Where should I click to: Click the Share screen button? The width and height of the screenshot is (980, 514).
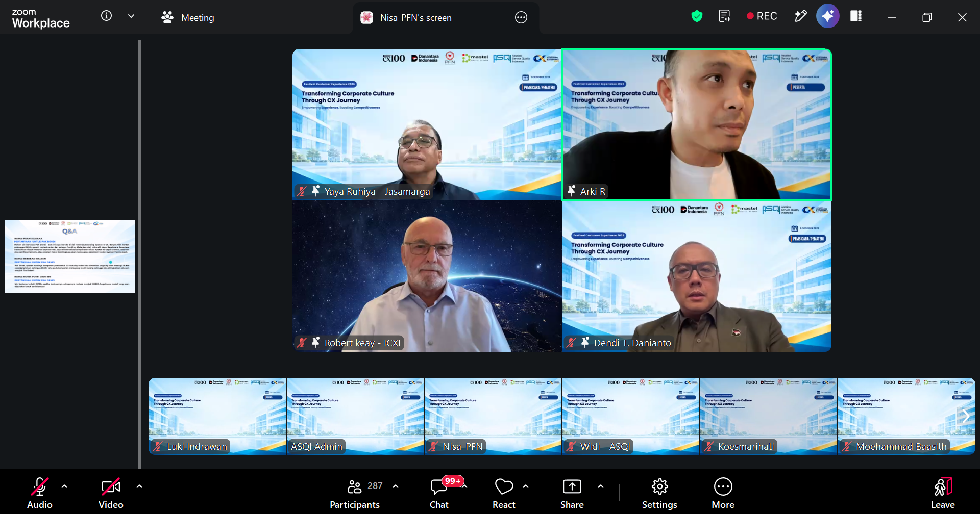point(572,493)
